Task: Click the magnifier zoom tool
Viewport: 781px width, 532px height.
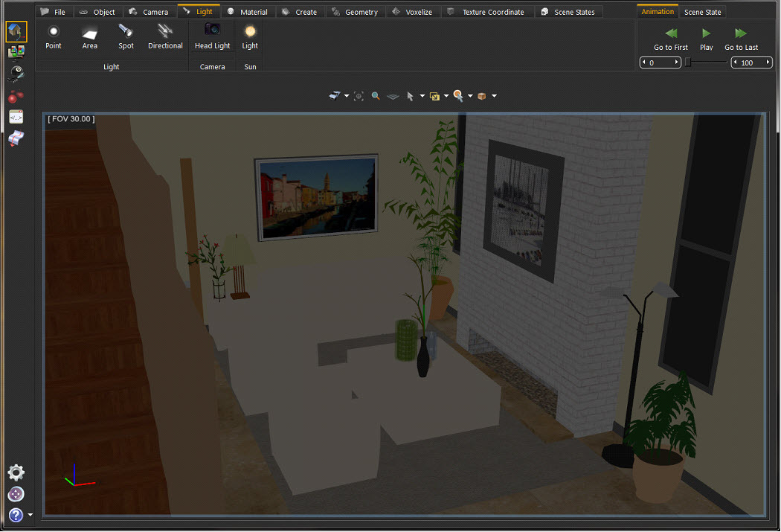Action: [376, 96]
